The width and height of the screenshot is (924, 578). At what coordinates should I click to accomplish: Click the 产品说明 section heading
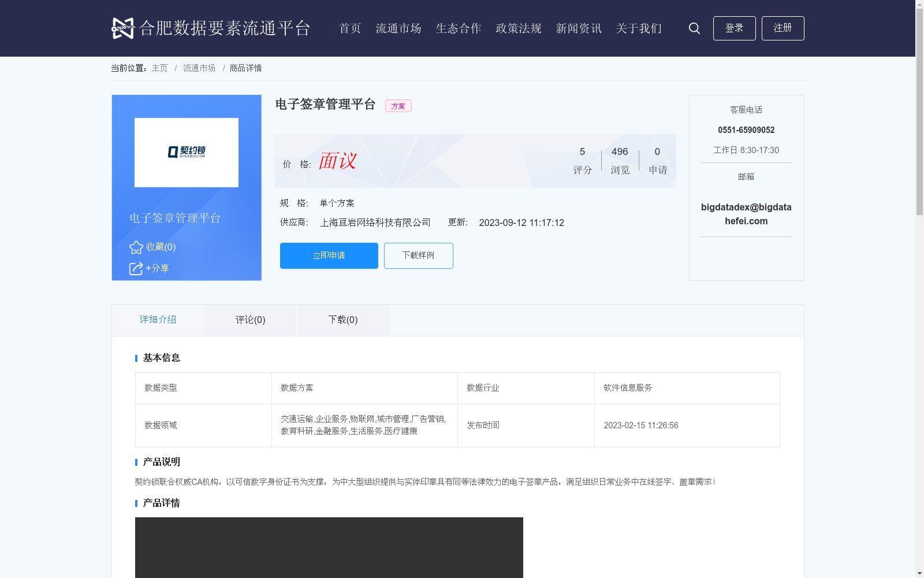pos(162,462)
